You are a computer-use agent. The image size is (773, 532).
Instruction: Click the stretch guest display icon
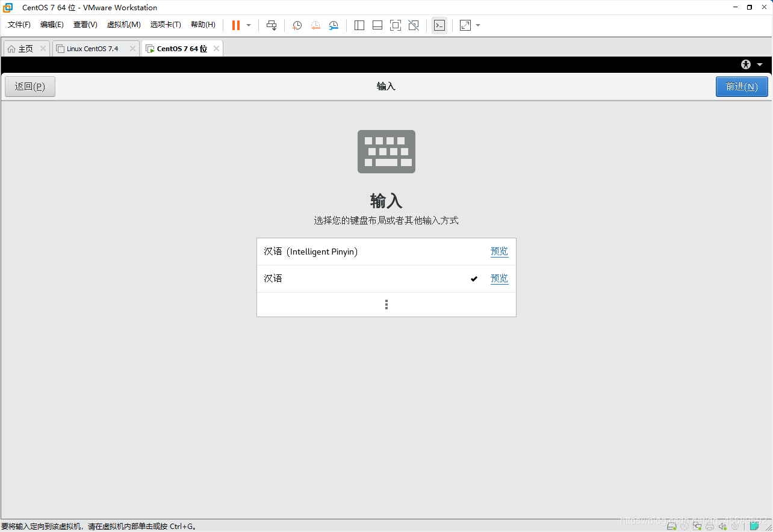pos(465,25)
